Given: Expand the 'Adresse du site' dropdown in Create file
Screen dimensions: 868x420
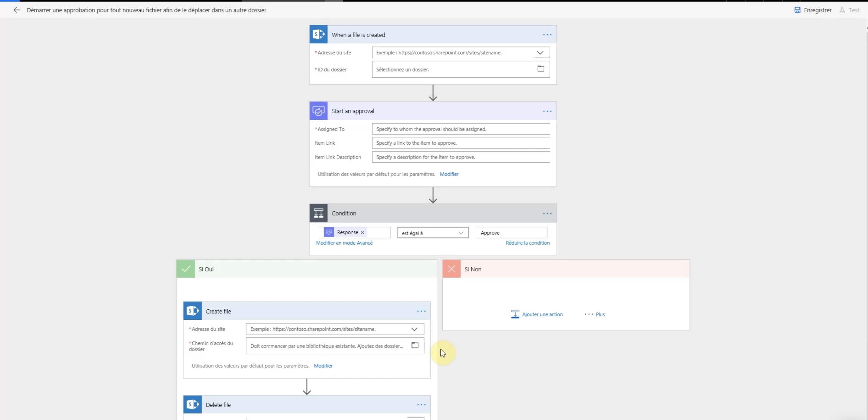Looking at the screenshot, I should [415, 329].
